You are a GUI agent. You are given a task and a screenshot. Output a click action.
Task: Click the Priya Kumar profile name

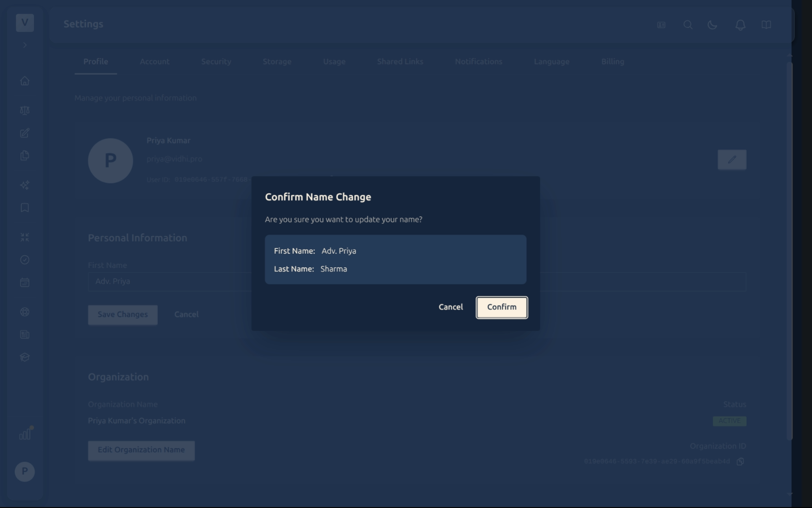(168, 141)
